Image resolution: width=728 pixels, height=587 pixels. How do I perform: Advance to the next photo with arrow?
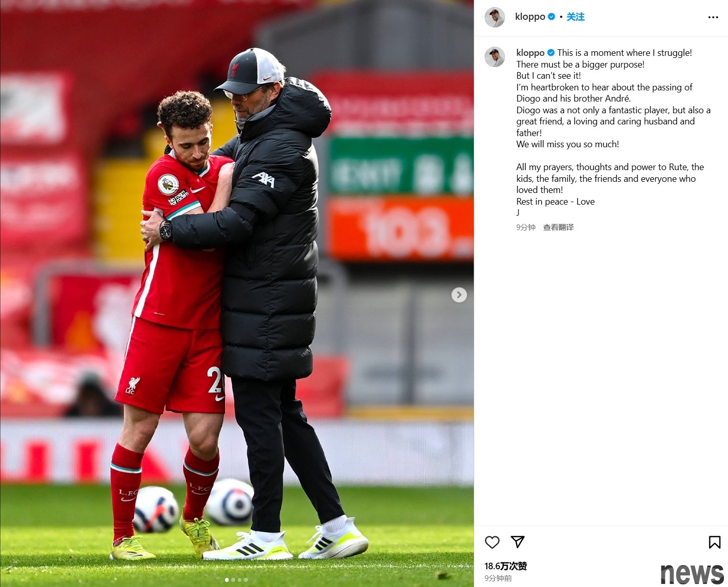click(x=459, y=295)
